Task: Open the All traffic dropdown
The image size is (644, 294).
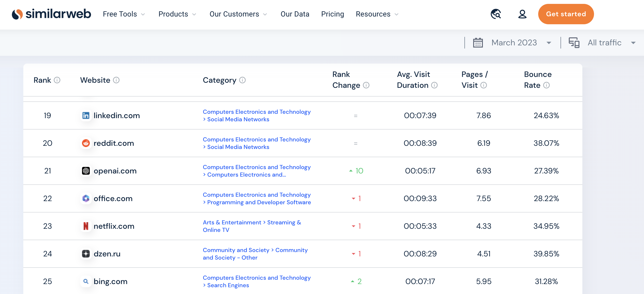Action: pyautogui.click(x=611, y=42)
